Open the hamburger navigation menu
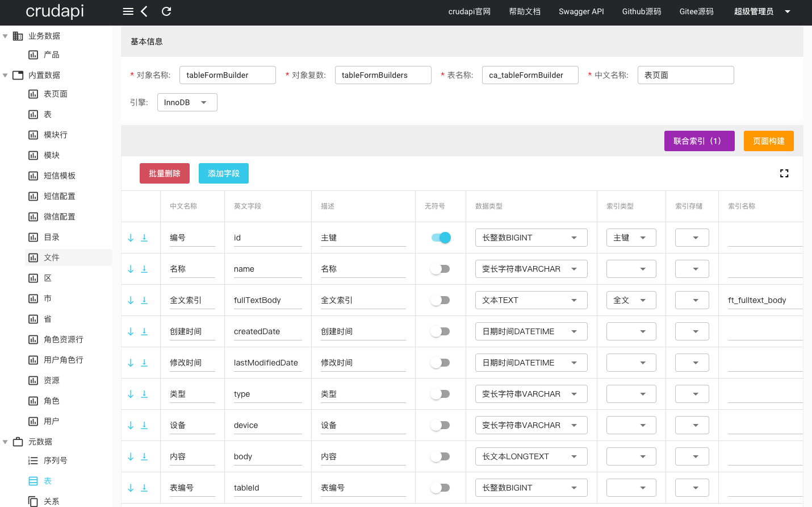 click(x=128, y=11)
